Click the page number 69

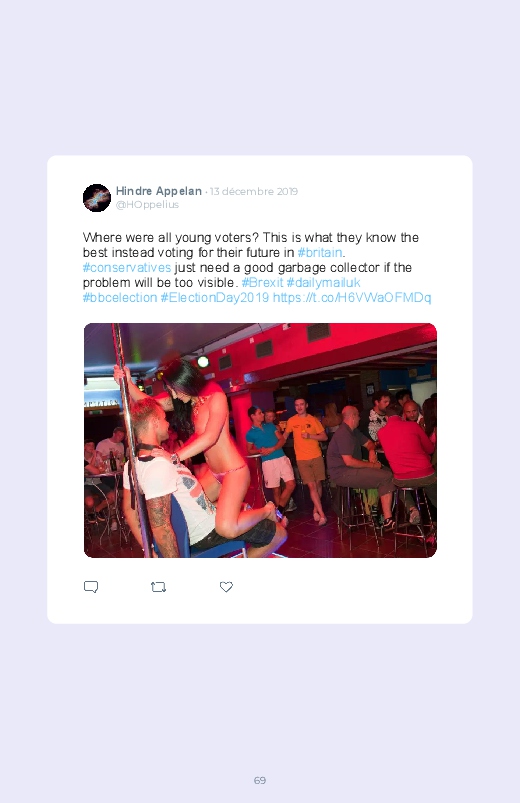(260, 780)
